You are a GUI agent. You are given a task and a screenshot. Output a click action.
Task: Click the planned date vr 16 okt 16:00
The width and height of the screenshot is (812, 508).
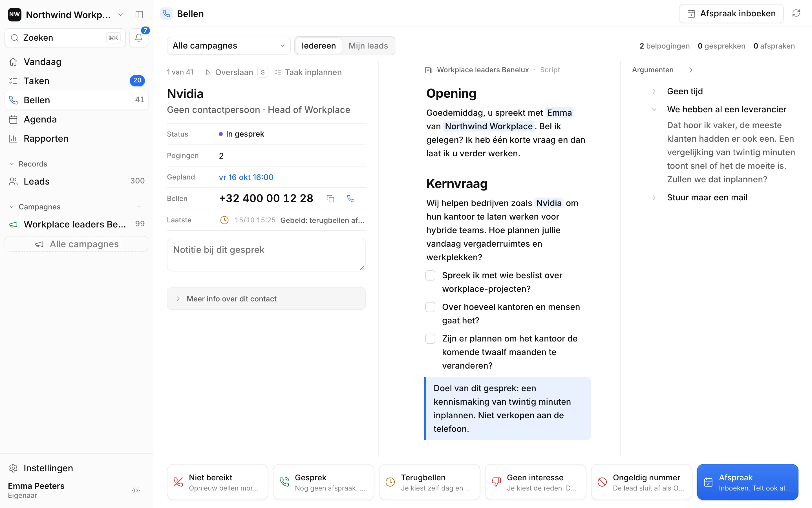click(x=246, y=178)
